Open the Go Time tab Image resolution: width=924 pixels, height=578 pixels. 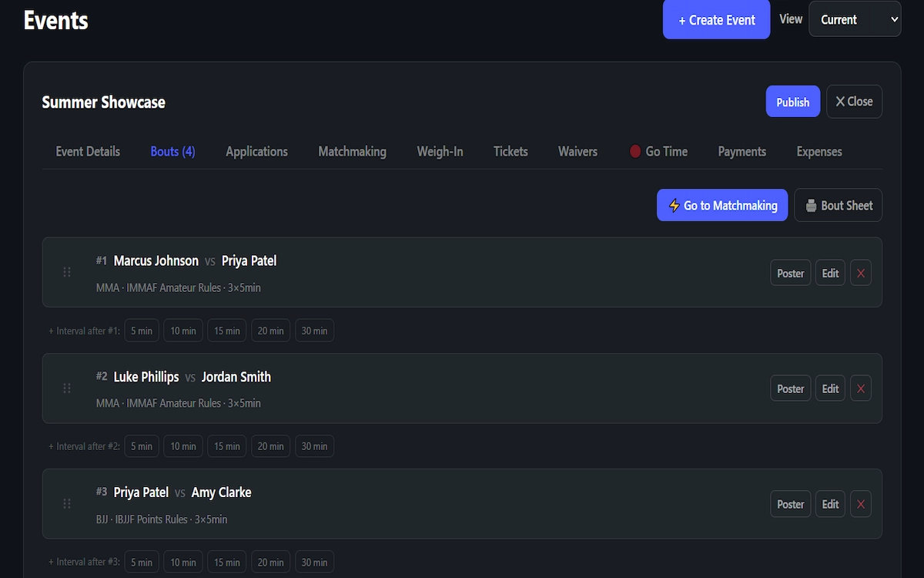click(x=658, y=151)
